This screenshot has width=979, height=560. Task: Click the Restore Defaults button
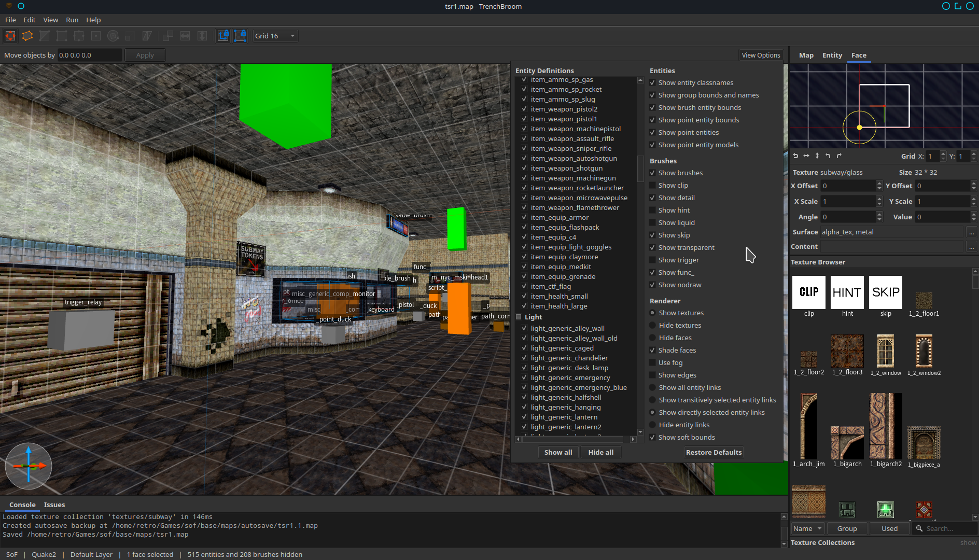tap(714, 452)
